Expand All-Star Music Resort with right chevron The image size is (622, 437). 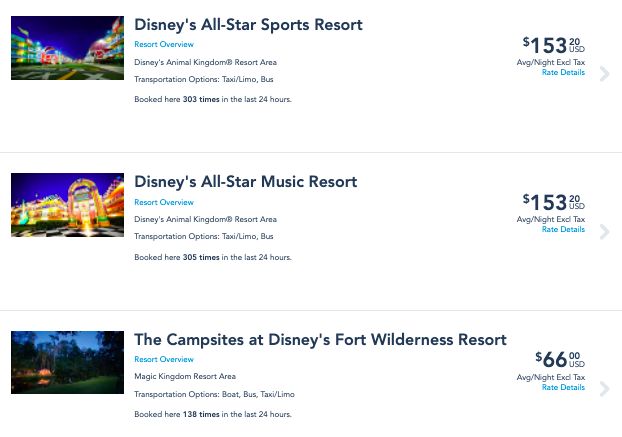pyautogui.click(x=604, y=232)
